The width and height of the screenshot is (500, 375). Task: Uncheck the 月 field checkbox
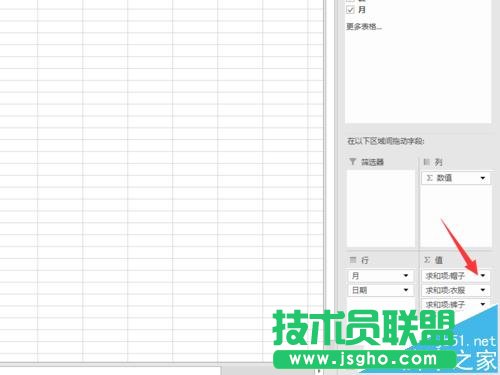coord(350,10)
